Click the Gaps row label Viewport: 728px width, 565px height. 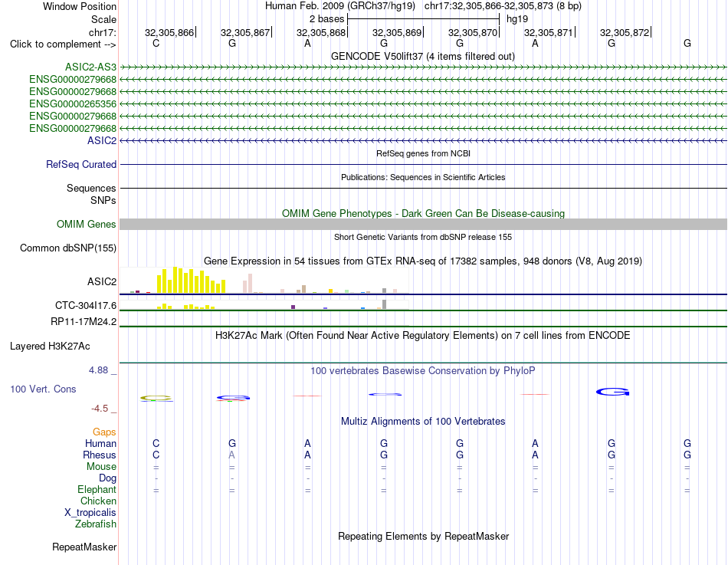104,432
